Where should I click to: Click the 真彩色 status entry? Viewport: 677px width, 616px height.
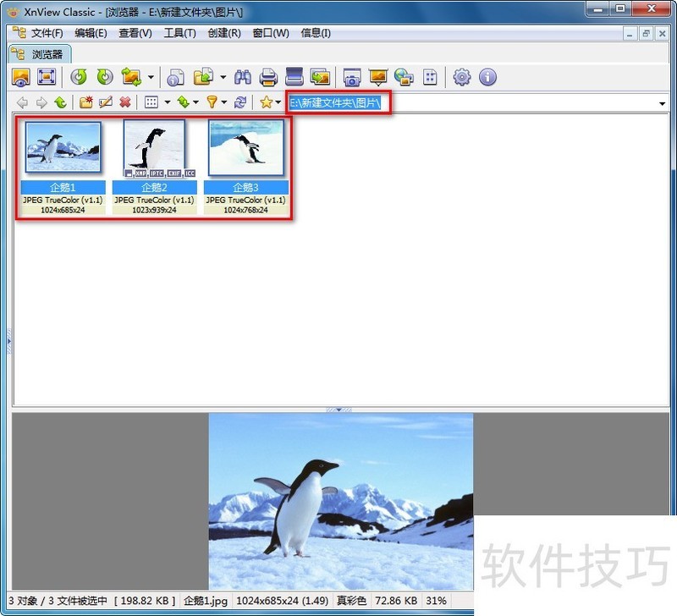[351, 601]
